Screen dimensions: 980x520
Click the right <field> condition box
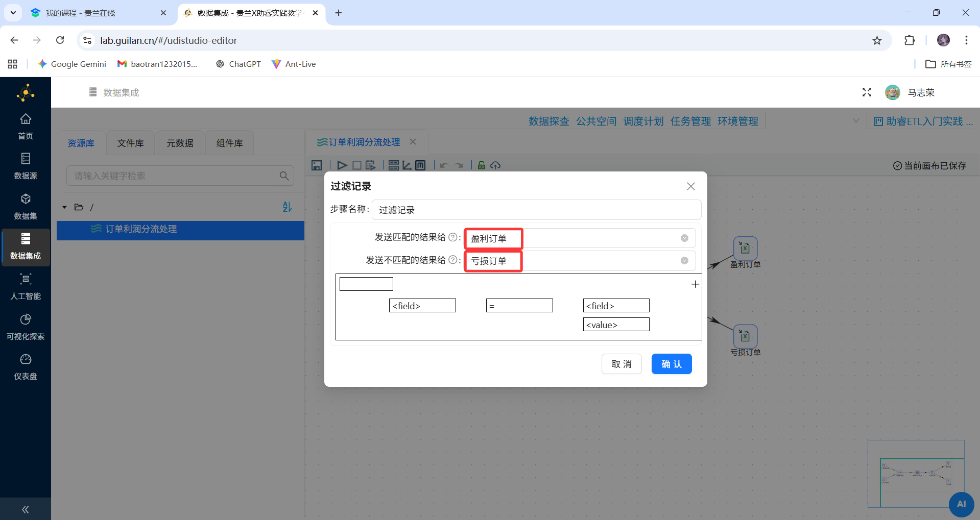click(x=616, y=306)
